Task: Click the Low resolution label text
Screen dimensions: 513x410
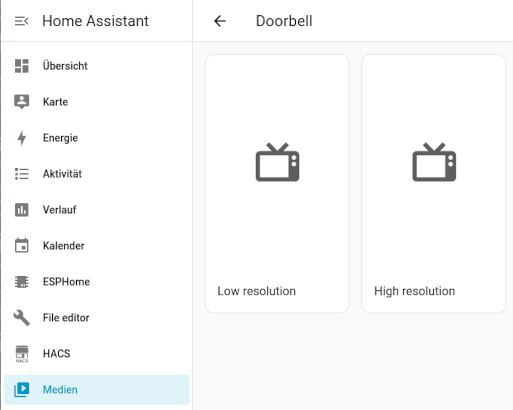Action: pos(257,291)
